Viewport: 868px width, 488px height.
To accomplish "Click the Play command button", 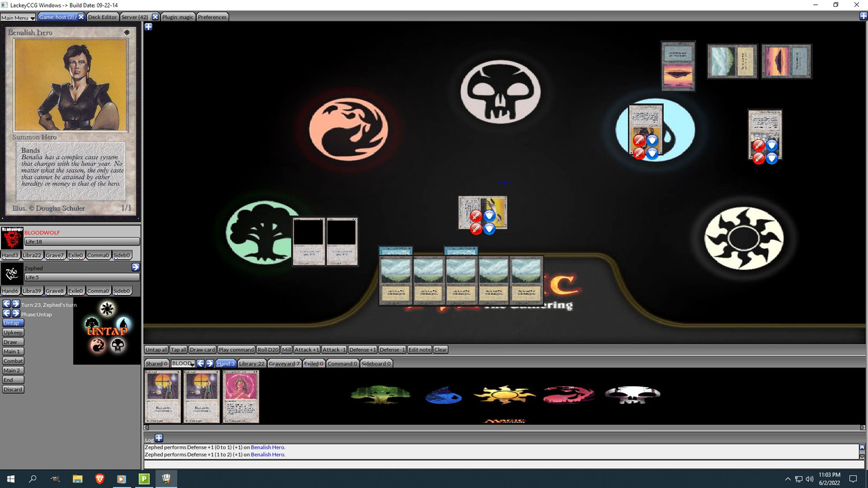I will tap(236, 350).
